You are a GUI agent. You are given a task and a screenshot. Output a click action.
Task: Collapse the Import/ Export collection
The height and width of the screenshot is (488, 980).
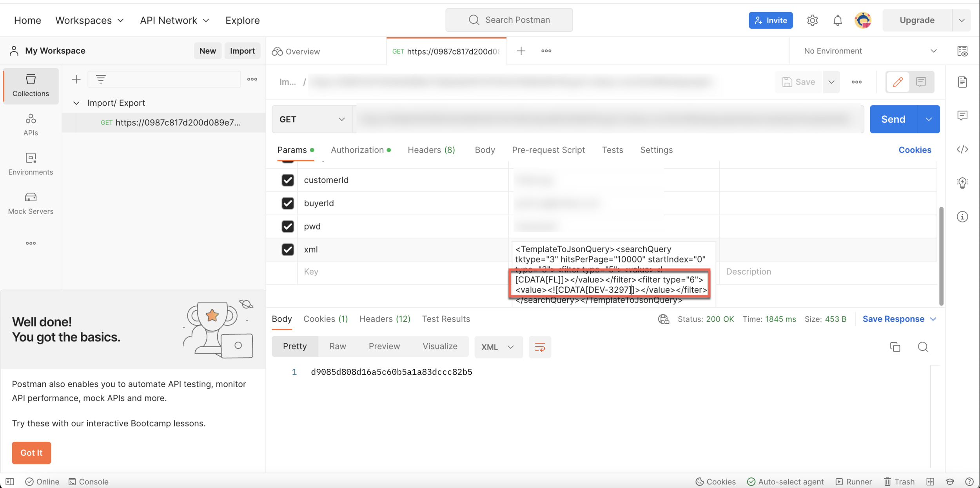coord(76,103)
